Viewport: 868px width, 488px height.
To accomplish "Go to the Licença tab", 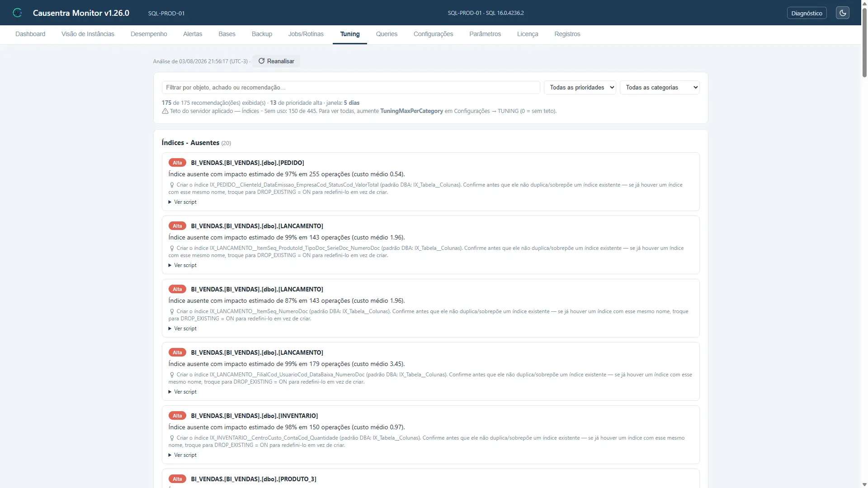I will [x=528, y=34].
